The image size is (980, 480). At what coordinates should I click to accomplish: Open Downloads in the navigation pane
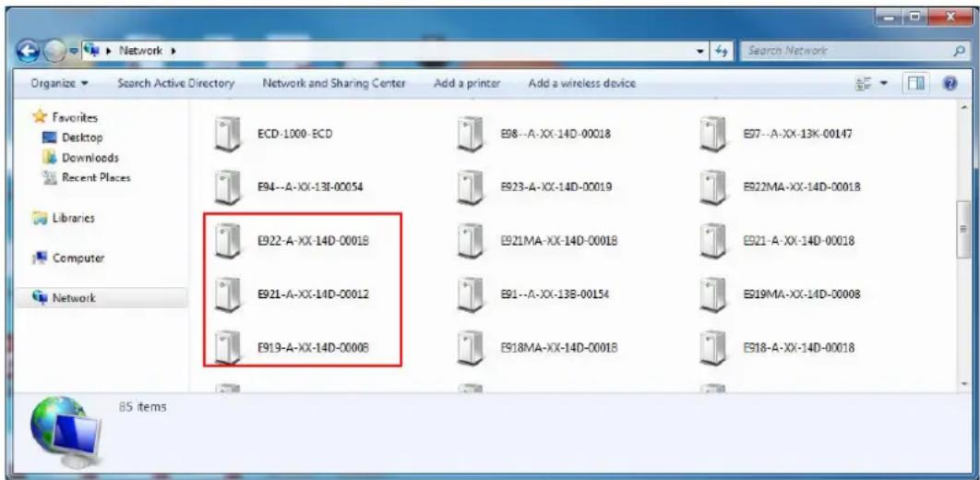tap(90, 158)
